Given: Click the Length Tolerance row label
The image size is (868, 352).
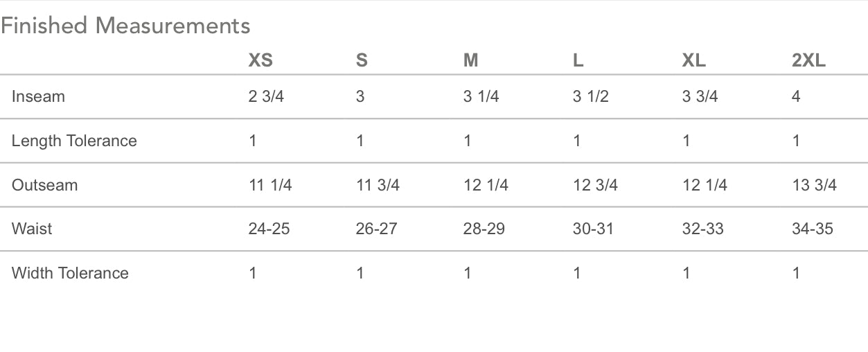Looking at the screenshot, I should coord(74,141).
